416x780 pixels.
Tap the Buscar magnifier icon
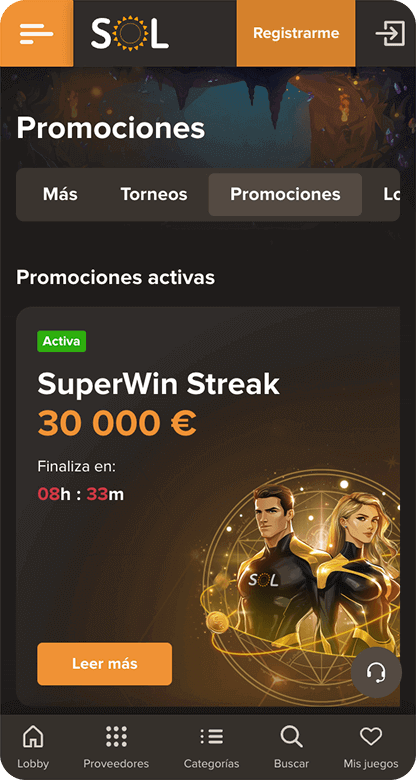coord(291,737)
